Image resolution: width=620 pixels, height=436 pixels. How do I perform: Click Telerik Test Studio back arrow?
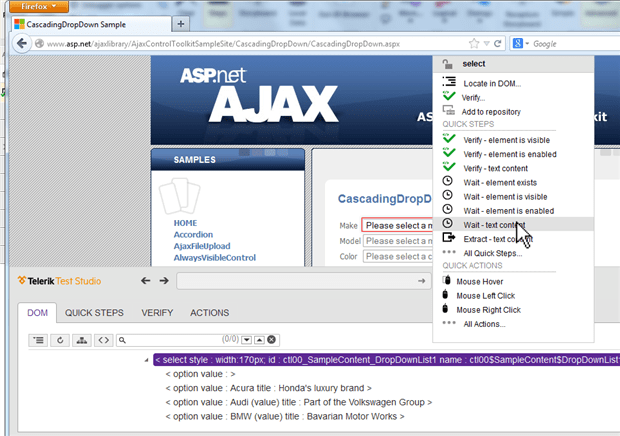146,281
